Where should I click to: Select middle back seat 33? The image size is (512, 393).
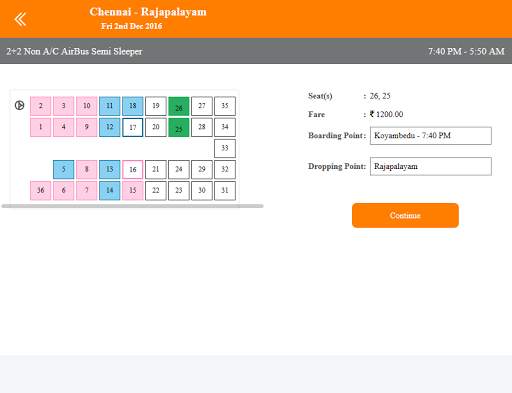tap(225, 148)
